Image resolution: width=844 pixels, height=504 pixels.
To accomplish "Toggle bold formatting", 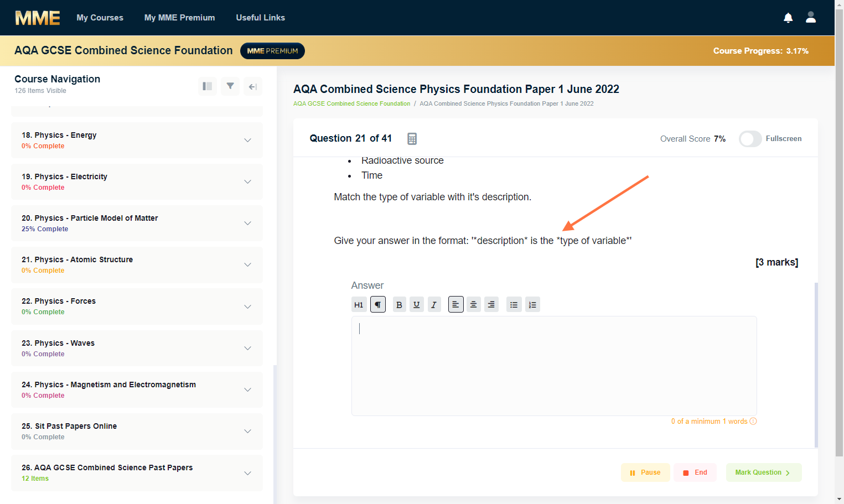I will pyautogui.click(x=399, y=304).
